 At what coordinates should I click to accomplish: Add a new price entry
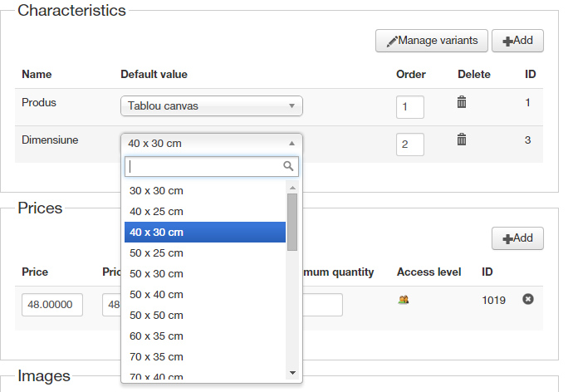tap(517, 238)
